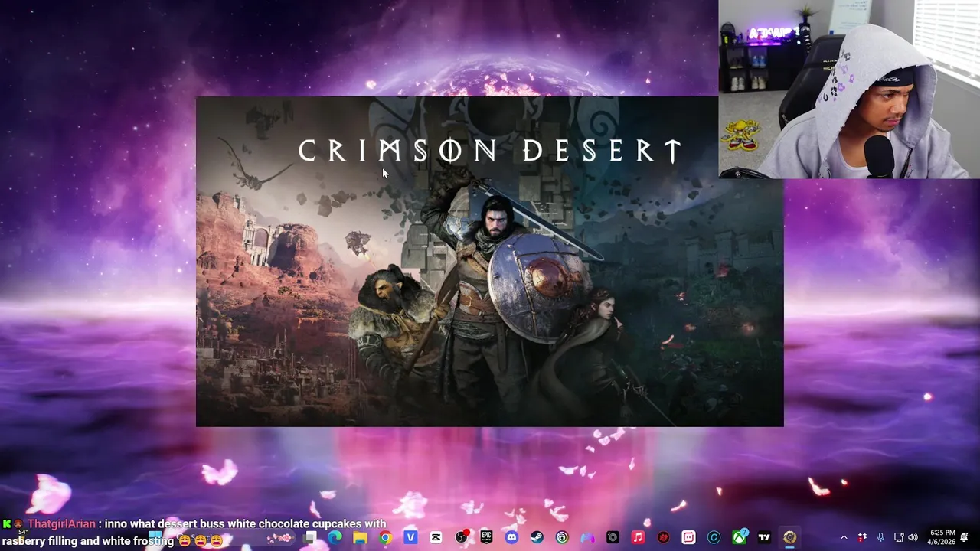Open TradingView from the taskbar

pos(764,538)
